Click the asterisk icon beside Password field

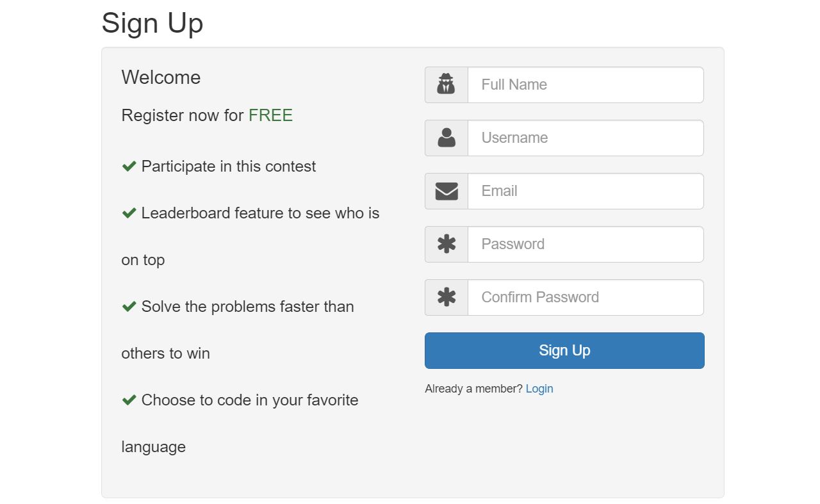tap(446, 244)
